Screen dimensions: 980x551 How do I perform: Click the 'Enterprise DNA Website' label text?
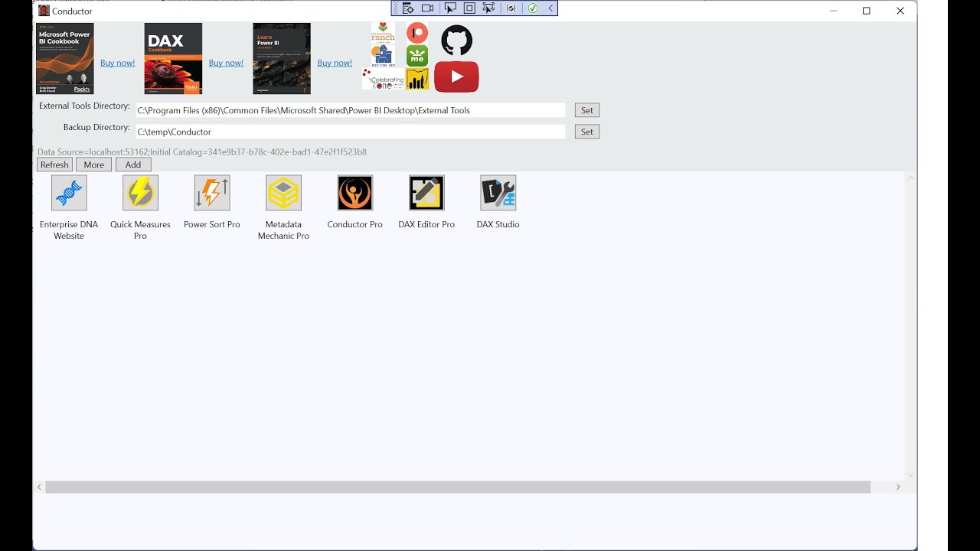tap(69, 230)
